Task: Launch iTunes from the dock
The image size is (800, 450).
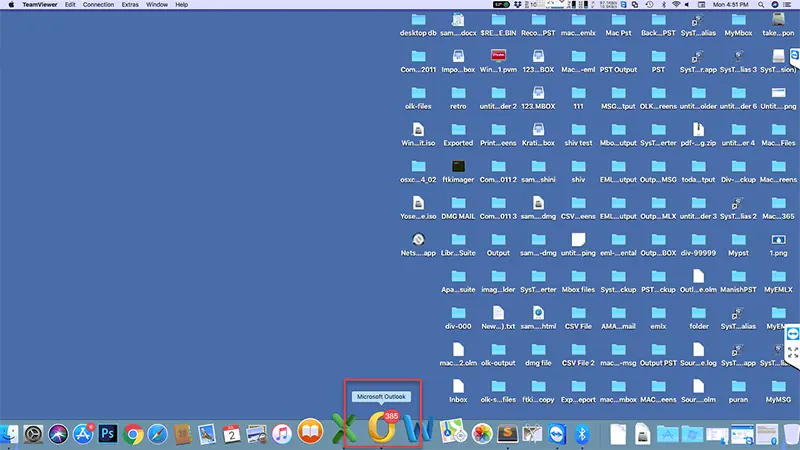Action: [281, 434]
